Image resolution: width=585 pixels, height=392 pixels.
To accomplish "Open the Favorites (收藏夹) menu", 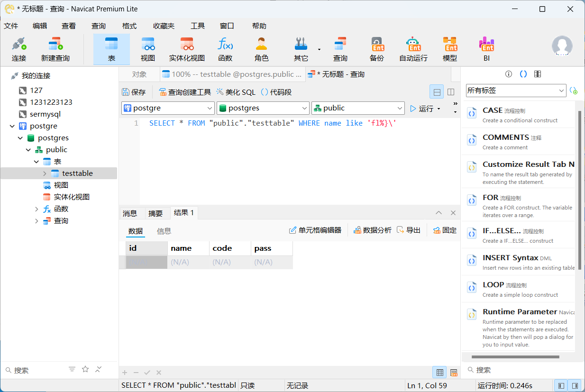I will pos(164,26).
